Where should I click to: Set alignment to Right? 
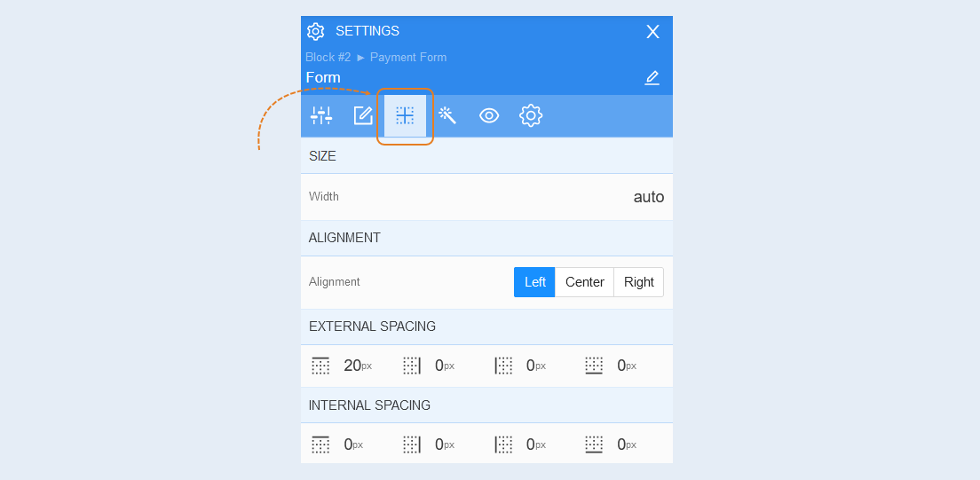pyautogui.click(x=639, y=282)
